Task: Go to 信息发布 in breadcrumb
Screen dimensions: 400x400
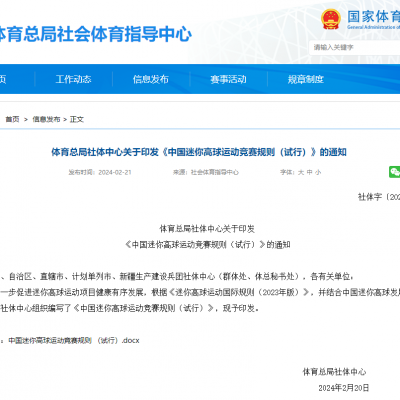Action: coord(46,119)
